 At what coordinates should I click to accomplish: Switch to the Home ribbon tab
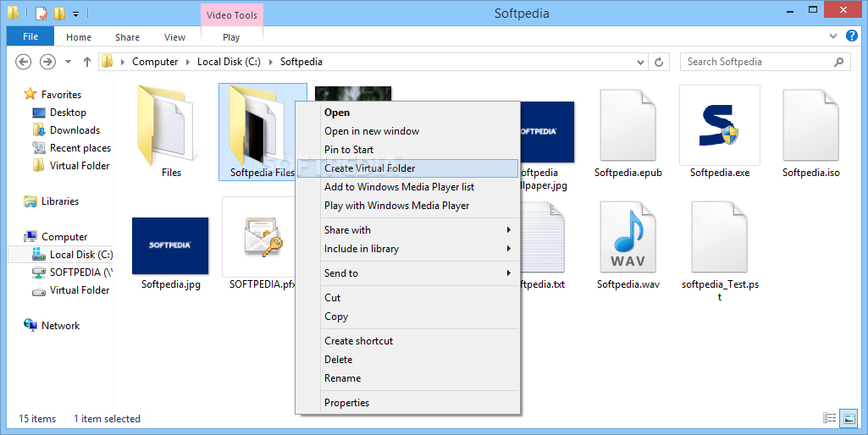point(79,37)
